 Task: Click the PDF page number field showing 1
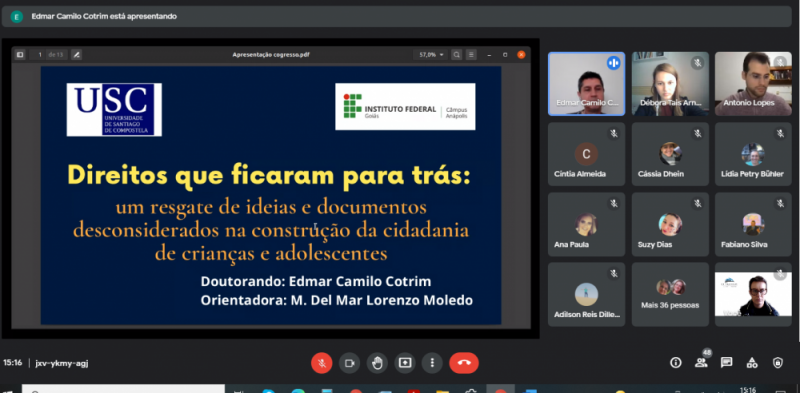point(39,55)
